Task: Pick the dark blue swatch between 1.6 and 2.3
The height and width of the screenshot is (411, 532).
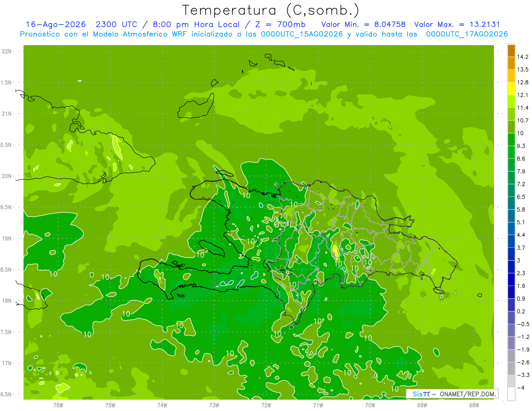Action: [x=512, y=279]
